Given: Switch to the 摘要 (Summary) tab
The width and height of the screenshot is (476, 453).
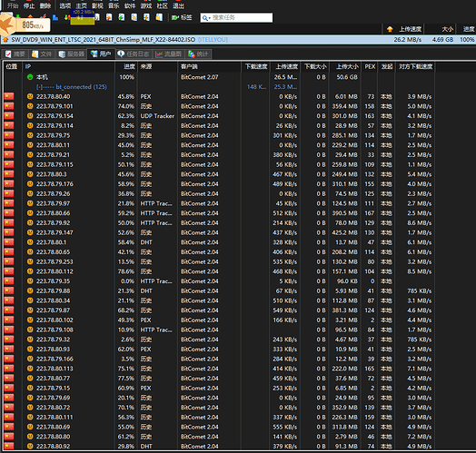Looking at the screenshot, I should [x=15, y=54].
